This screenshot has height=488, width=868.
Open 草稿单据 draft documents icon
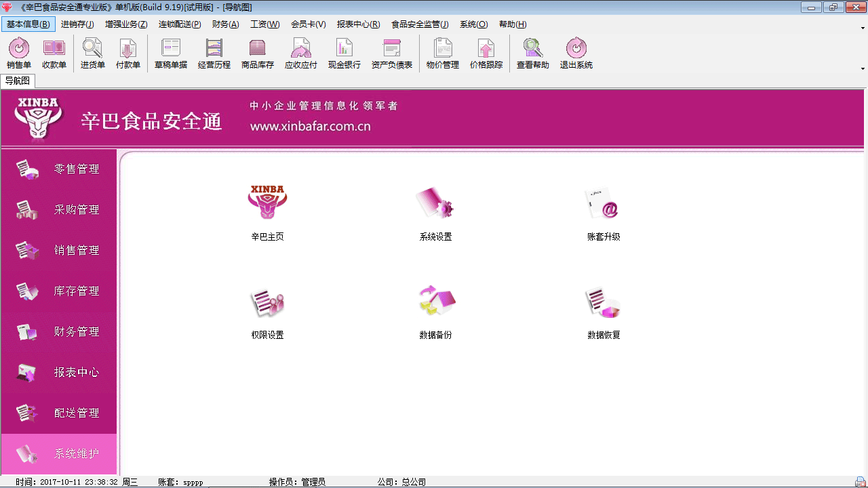pyautogui.click(x=171, y=54)
